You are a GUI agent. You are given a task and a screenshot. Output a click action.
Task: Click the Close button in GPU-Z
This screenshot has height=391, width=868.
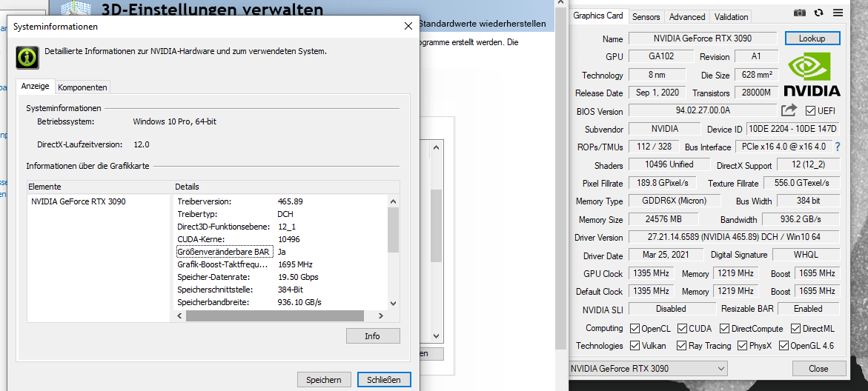coord(819,368)
